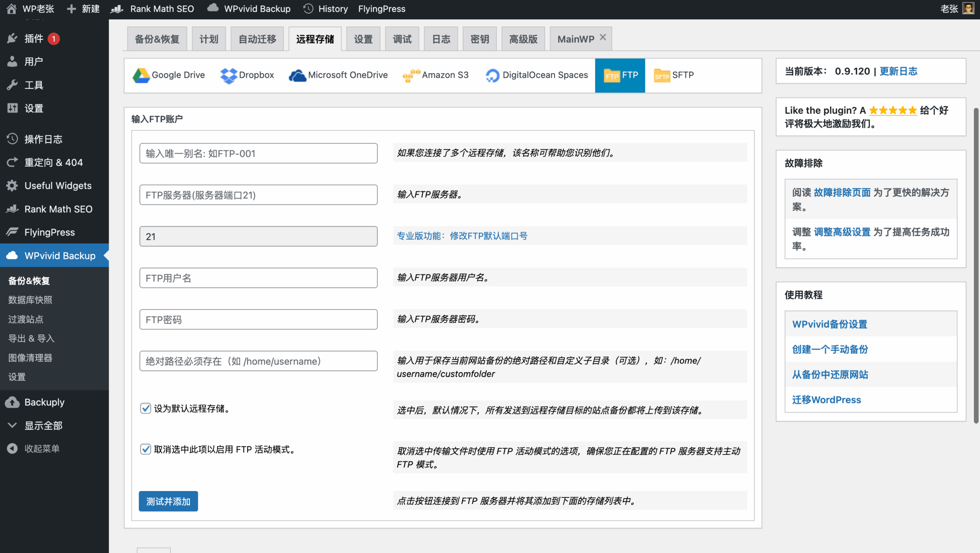Uncheck the FTP 活动模式 checkbox
980x553 pixels.
tap(145, 449)
